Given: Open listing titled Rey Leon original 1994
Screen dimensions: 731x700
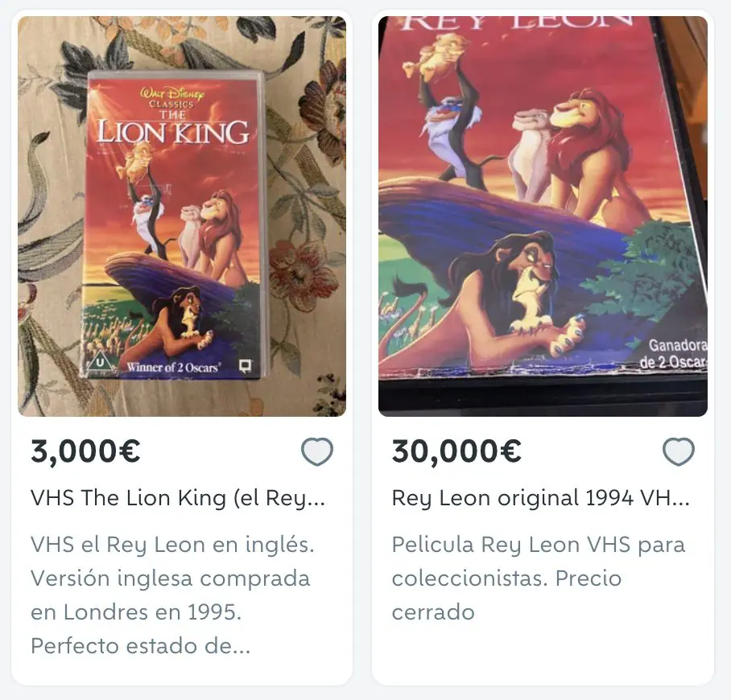Looking at the screenshot, I should pyautogui.click(x=540, y=498).
